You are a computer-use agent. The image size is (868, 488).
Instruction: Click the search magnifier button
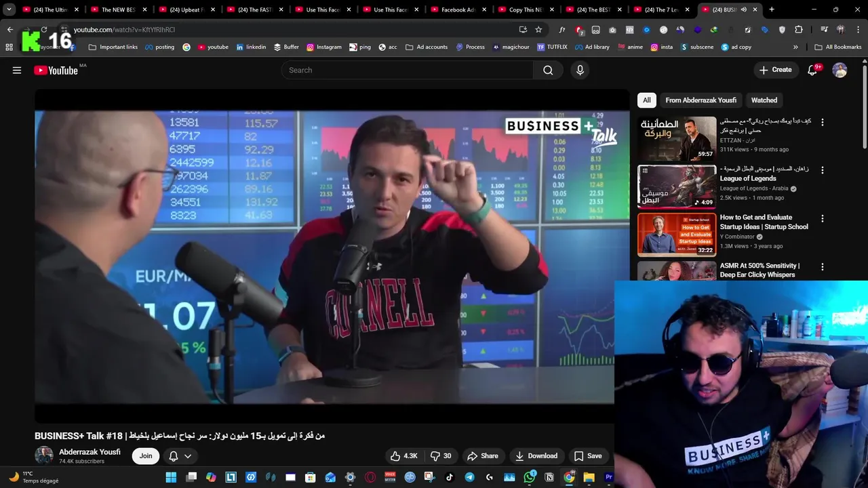point(548,70)
